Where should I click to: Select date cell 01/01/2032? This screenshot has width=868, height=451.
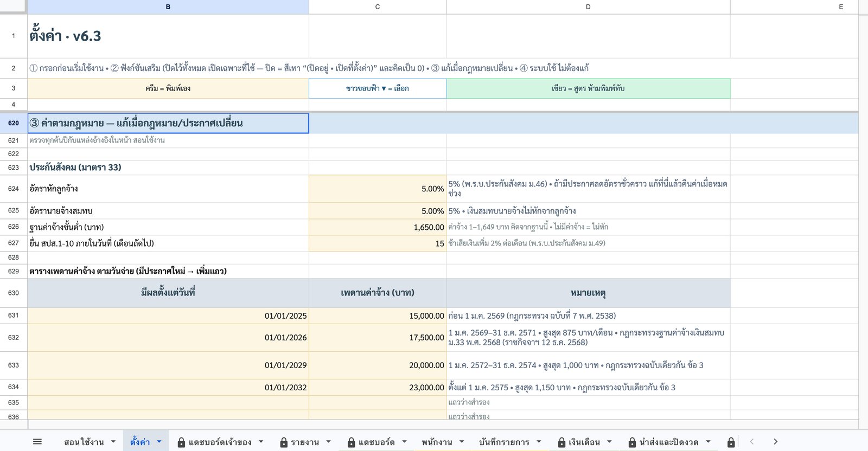point(168,388)
